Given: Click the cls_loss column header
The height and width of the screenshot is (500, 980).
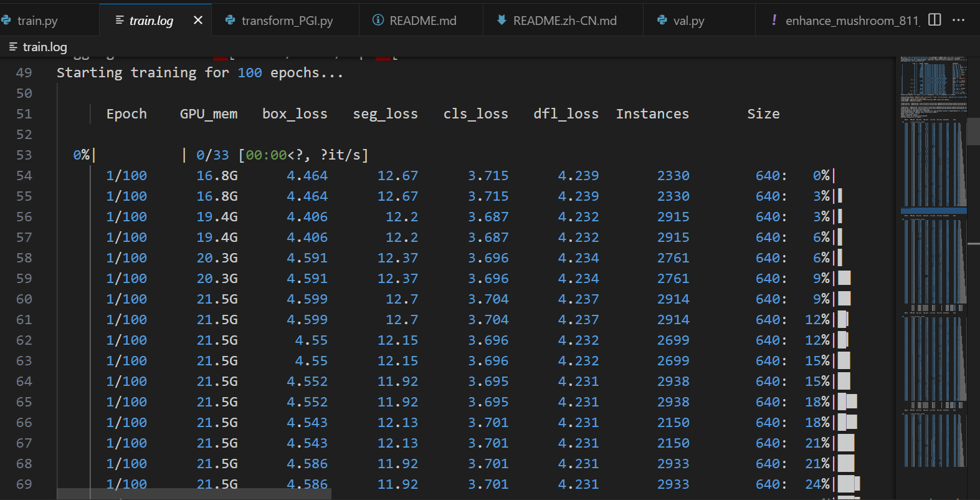Looking at the screenshot, I should [x=475, y=114].
